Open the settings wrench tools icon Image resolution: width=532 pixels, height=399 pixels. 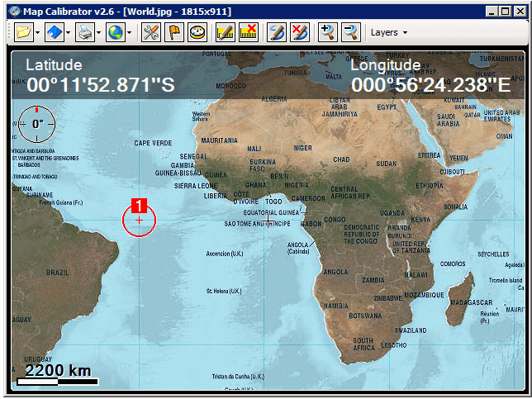click(x=150, y=32)
